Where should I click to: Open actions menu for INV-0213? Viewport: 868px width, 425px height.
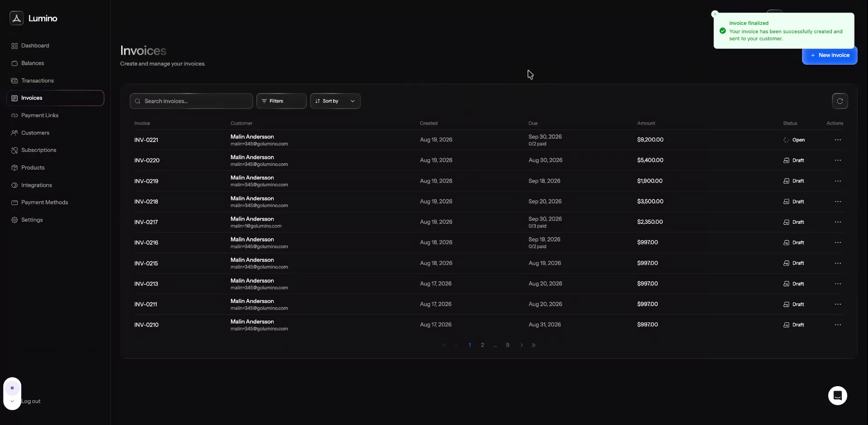838,284
